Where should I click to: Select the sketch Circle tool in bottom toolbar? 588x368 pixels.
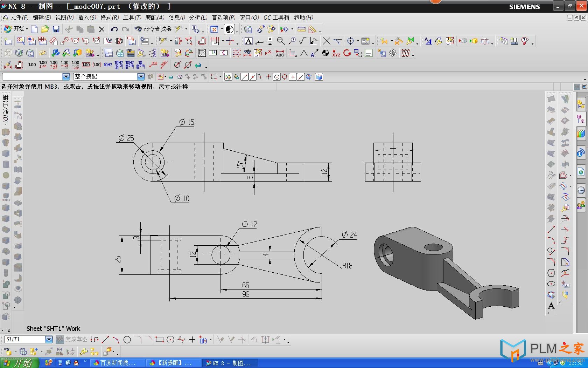pyautogui.click(x=127, y=340)
